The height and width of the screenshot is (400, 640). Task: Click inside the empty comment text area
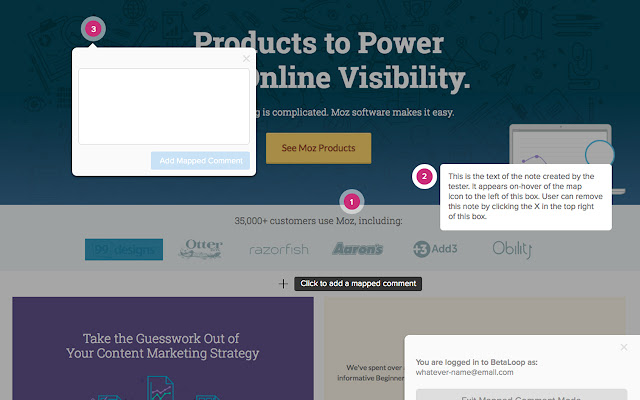click(x=164, y=107)
